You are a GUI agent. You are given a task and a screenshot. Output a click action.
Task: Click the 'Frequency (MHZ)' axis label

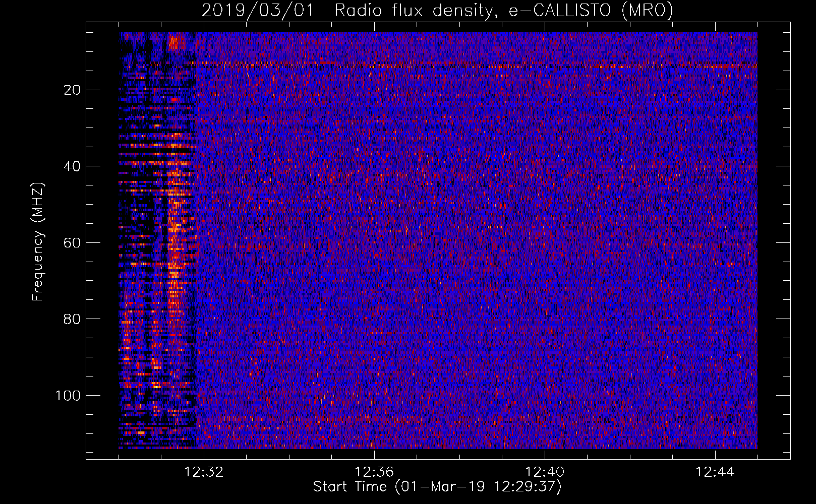coord(38,242)
